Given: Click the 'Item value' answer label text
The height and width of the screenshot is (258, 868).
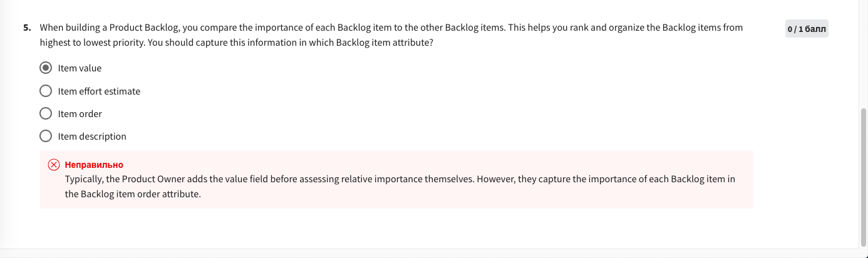Looking at the screenshot, I should 80,68.
